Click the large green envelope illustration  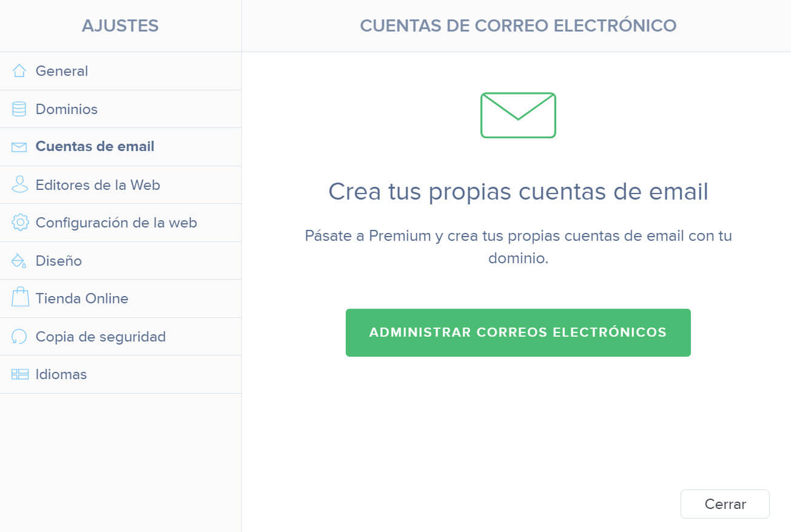517,115
